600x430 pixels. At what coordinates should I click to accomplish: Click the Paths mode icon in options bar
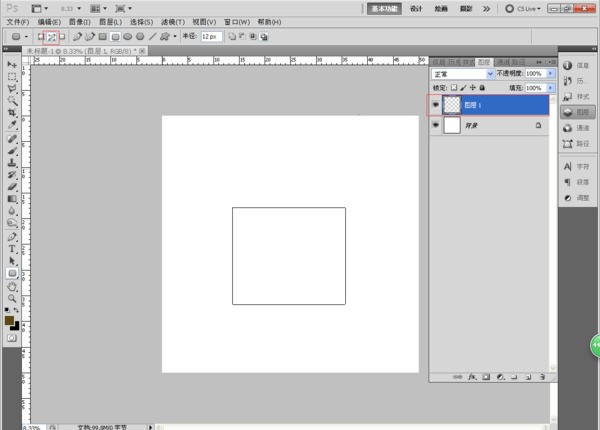point(51,37)
